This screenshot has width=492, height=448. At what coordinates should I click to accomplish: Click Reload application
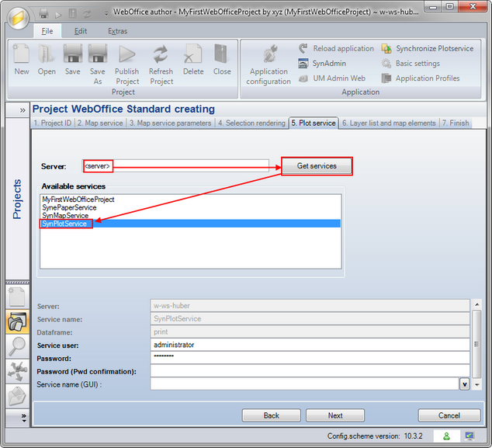(336, 48)
